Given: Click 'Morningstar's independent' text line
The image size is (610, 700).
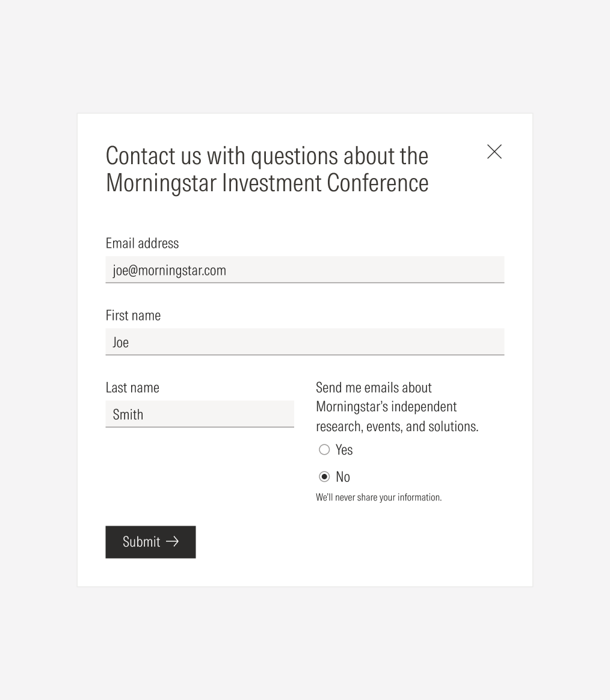Looking at the screenshot, I should point(386,407).
